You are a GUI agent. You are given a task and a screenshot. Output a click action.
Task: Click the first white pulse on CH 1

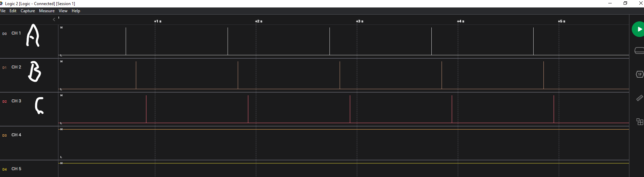pyautogui.click(x=126, y=41)
